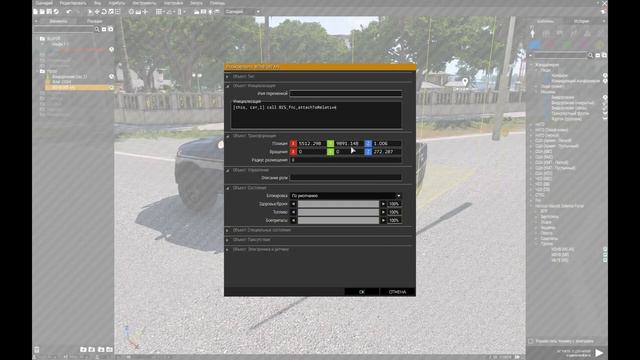The width and height of the screenshot is (640, 360).
Task: Open the Помощь menu
Action: point(217,3)
